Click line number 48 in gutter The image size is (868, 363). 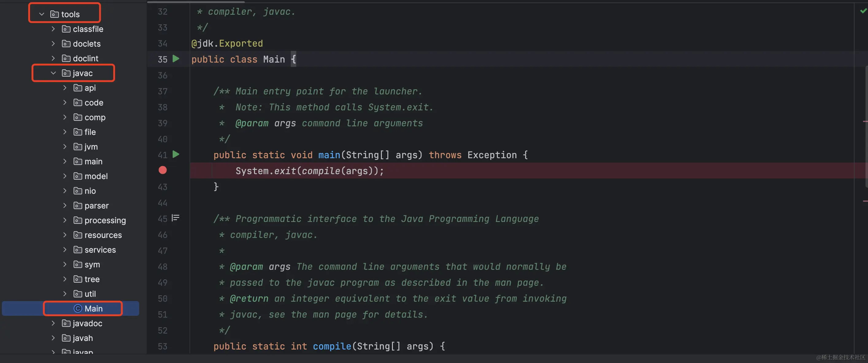163,267
